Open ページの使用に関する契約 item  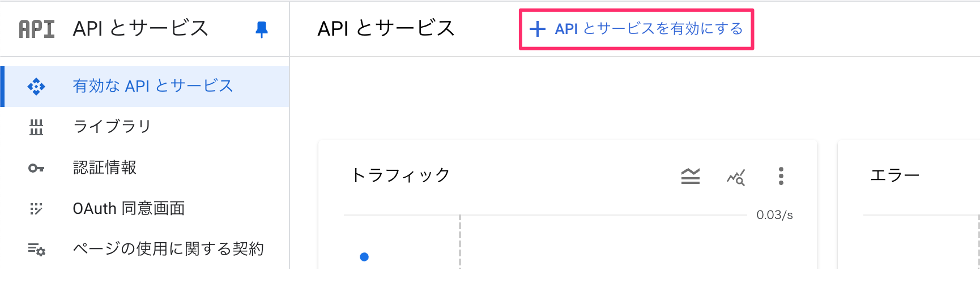145,249
